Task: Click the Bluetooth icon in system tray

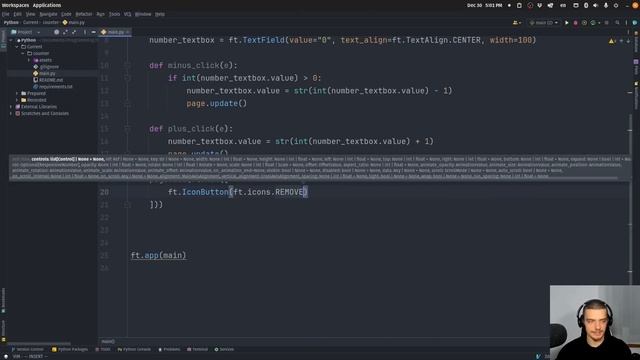Action: point(586,5)
